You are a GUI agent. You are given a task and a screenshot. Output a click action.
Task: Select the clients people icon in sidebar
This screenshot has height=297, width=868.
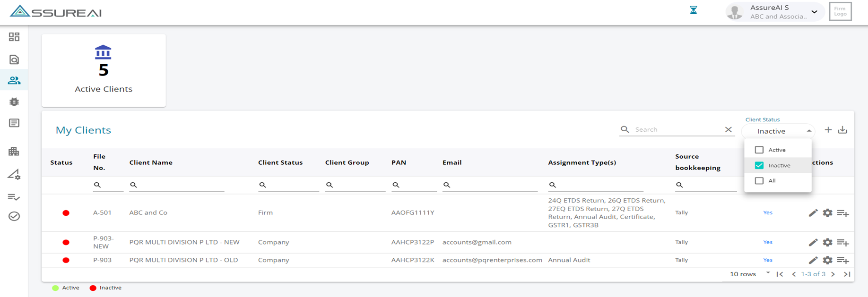point(14,80)
